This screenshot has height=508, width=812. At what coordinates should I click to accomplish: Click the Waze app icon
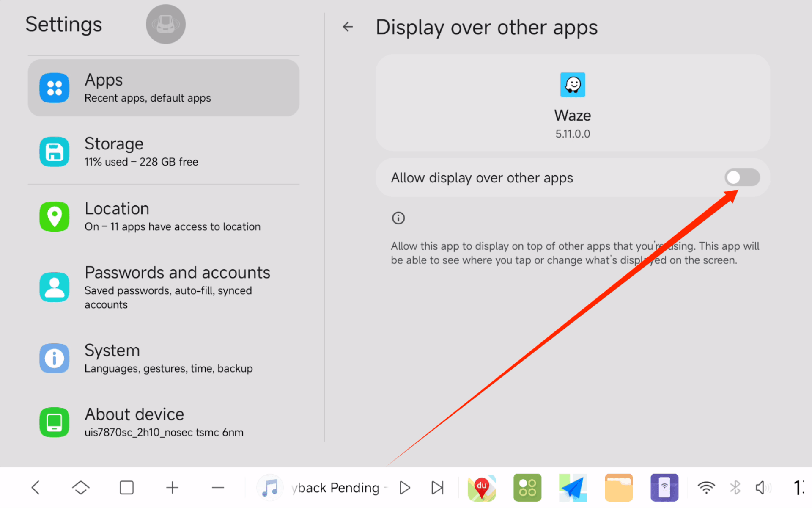point(572,85)
